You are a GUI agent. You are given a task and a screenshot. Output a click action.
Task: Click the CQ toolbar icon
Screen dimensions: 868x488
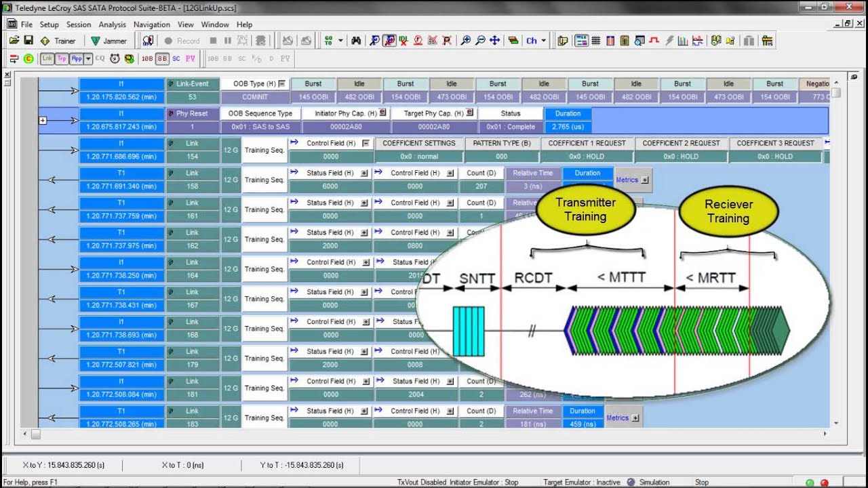coord(100,58)
